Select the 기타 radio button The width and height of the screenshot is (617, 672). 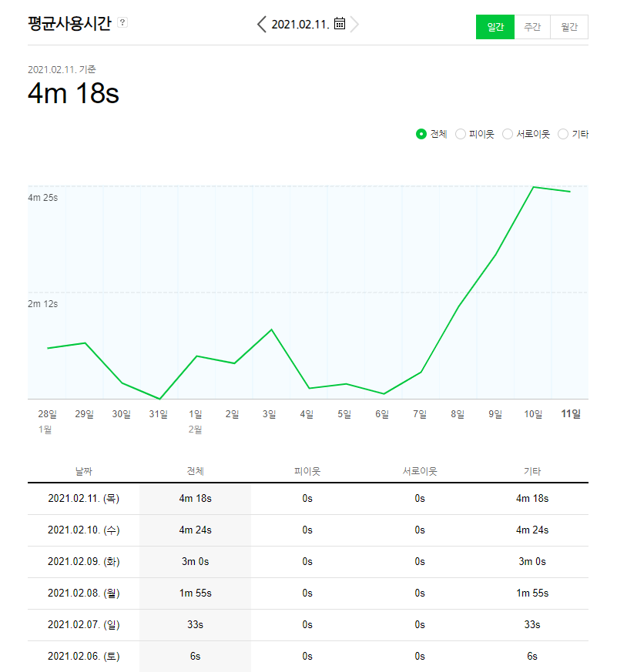[563, 134]
